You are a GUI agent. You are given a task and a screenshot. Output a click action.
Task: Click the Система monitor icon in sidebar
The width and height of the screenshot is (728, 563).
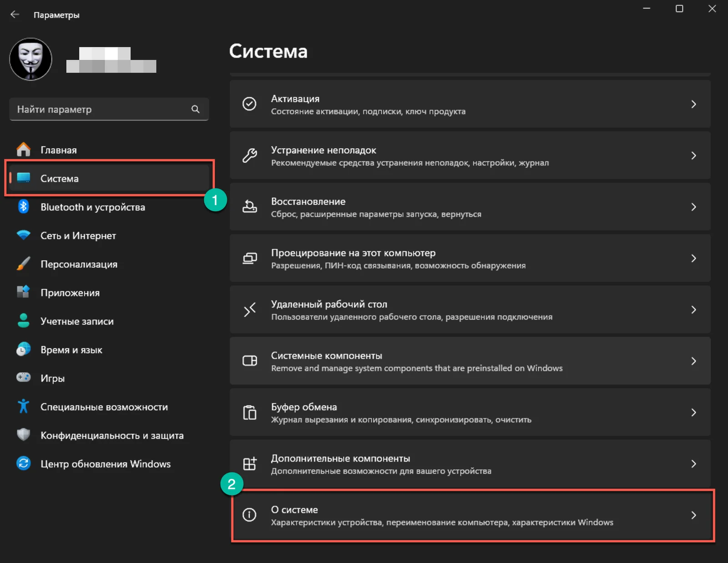23,178
